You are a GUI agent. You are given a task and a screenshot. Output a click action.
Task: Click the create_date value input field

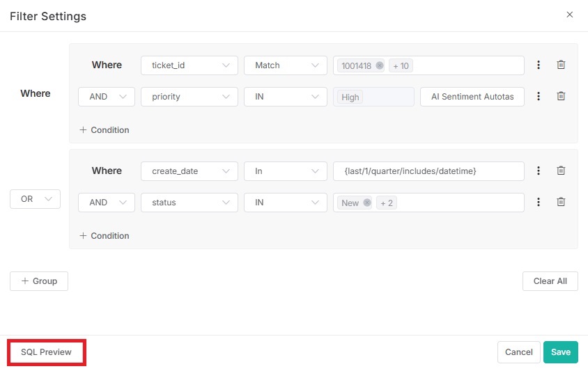point(428,171)
